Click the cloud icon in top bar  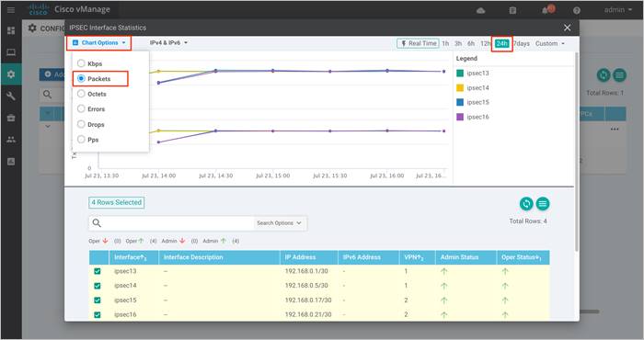[480, 11]
